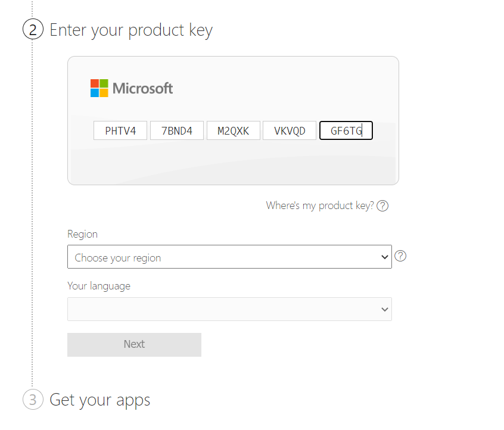Click the step 2 circled number icon
The height and width of the screenshot is (430, 504).
pyautogui.click(x=33, y=30)
